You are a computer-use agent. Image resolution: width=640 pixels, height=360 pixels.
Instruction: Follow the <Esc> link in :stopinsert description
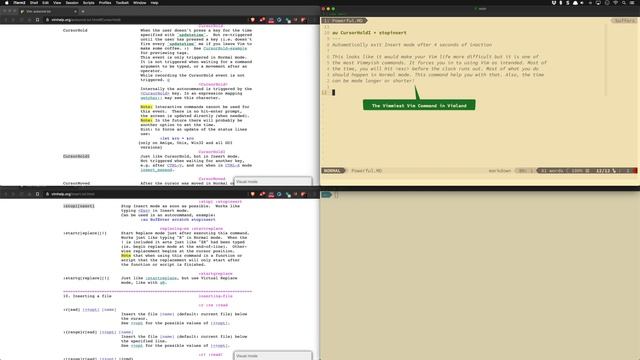tap(143, 211)
